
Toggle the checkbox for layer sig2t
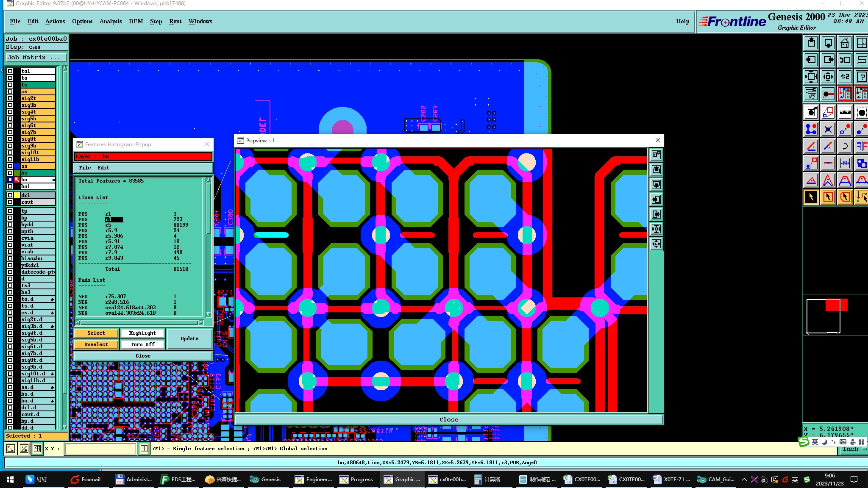pos(10,98)
